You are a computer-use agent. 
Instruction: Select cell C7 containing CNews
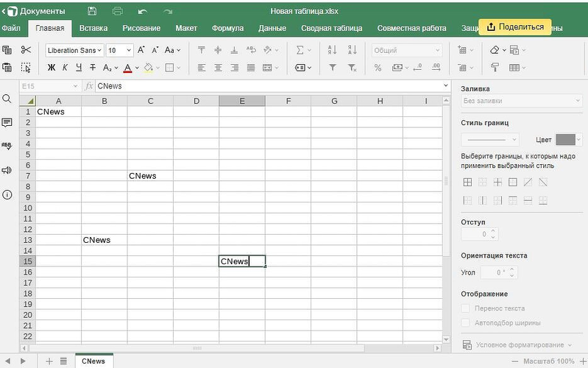pos(150,176)
